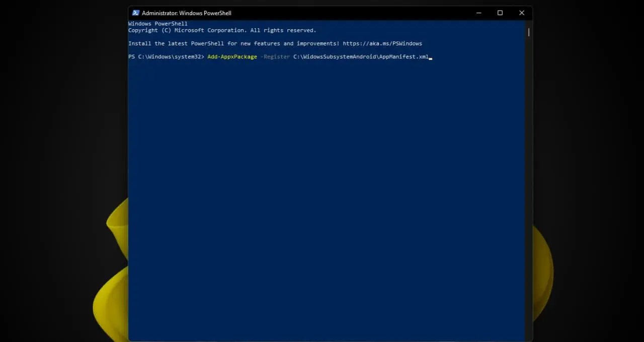Open the aka.ms/PSWindows link
This screenshot has height=342, width=644.
(x=382, y=44)
